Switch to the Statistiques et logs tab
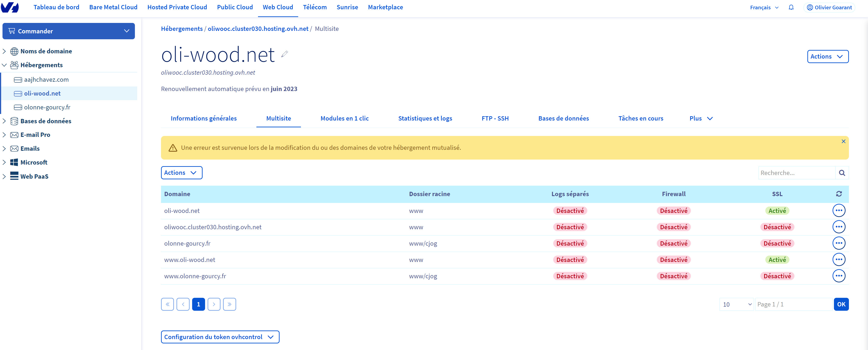 [x=425, y=118]
